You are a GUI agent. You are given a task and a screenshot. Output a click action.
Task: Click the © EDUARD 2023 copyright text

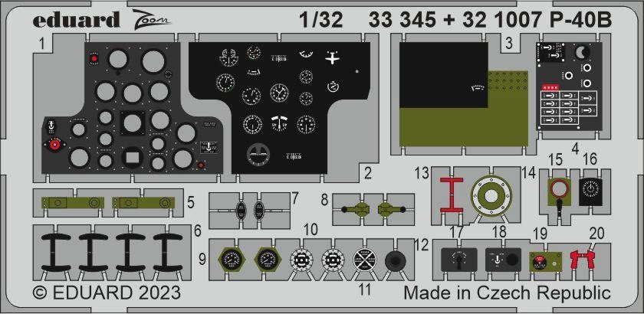[x=107, y=293]
